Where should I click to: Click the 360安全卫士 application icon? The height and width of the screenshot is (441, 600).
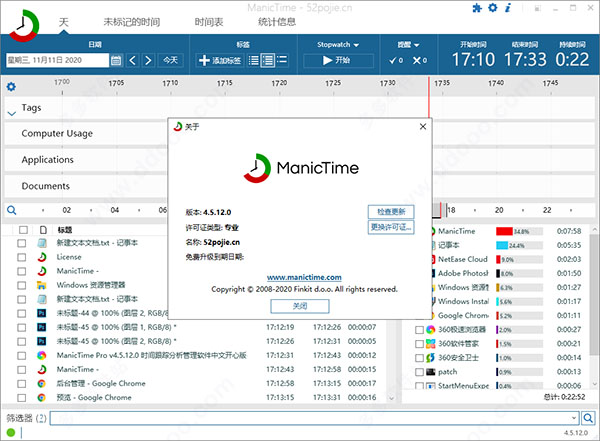[430, 358]
